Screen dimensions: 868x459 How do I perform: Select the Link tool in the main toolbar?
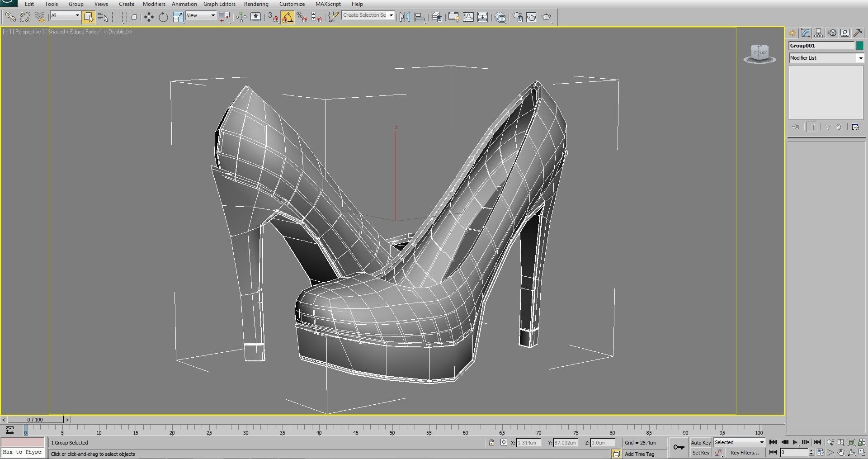pos(10,17)
